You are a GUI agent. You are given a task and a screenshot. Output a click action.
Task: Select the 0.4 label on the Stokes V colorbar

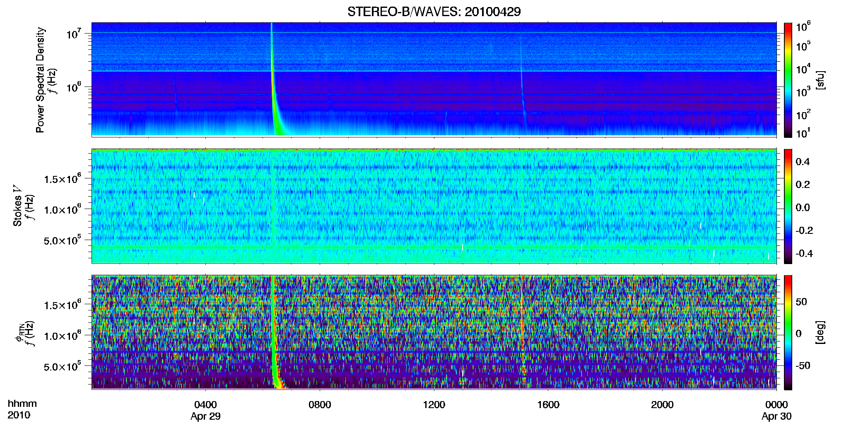pyautogui.click(x=803, y=162)
